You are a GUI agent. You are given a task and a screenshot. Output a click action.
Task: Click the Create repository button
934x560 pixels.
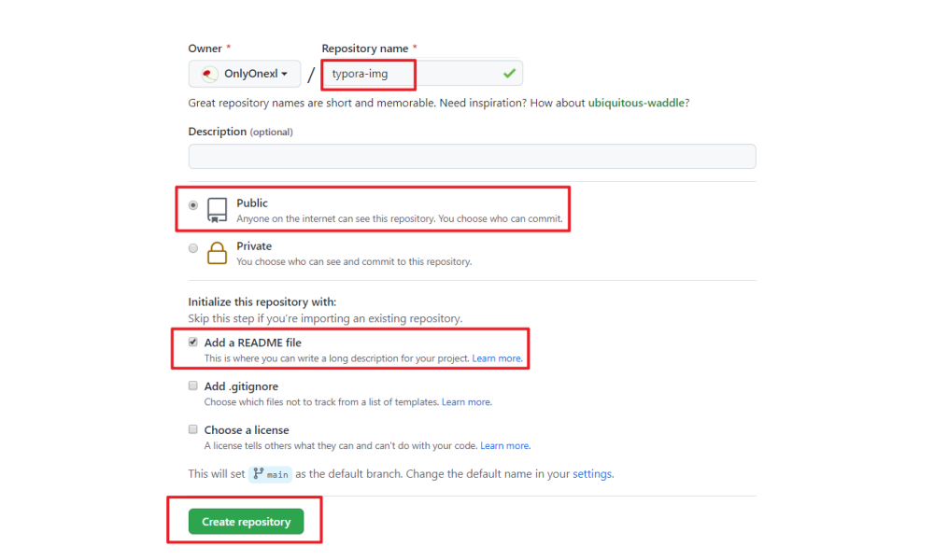(x=246, y=522)
